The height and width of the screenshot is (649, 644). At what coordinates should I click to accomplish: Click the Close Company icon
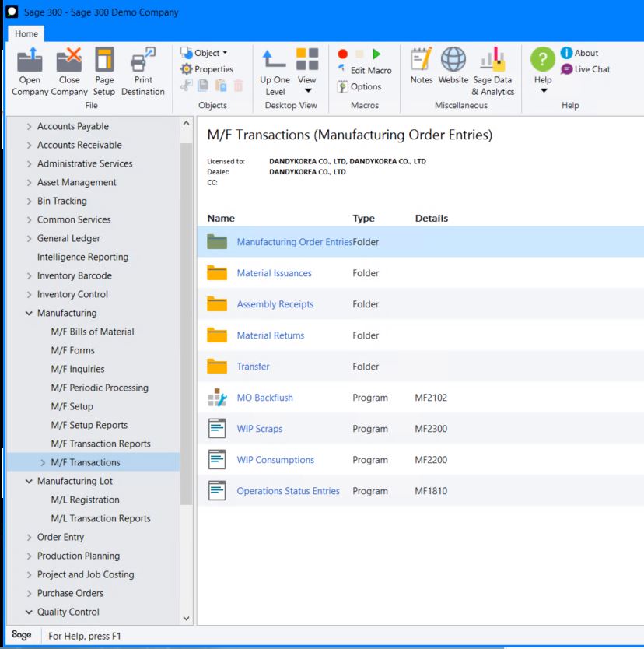68,60
